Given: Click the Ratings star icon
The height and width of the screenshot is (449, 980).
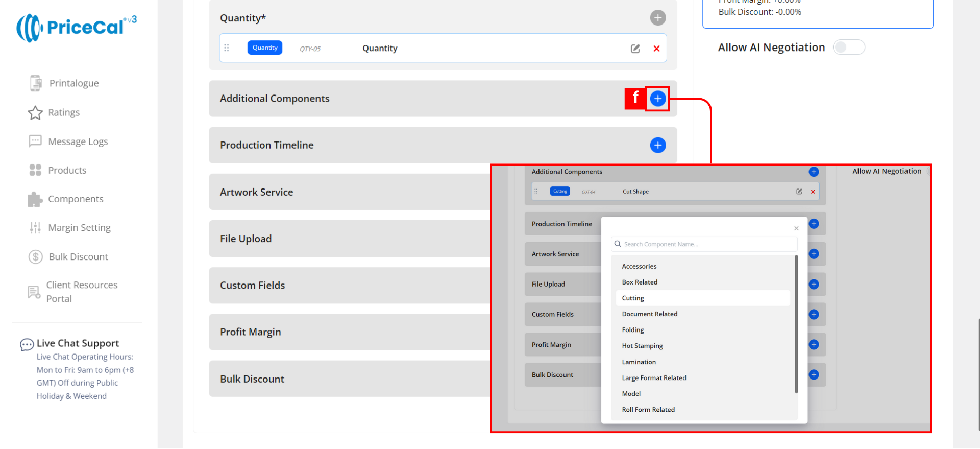Looking at the screenshot, I should (x=35, y=113).
